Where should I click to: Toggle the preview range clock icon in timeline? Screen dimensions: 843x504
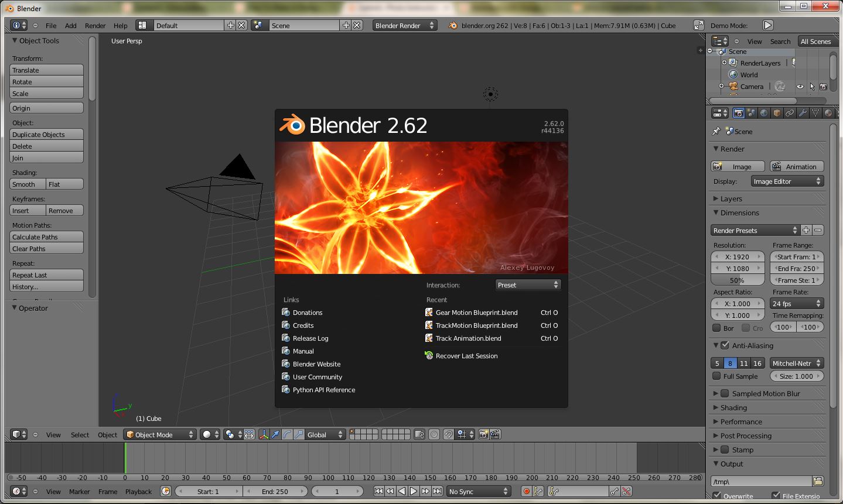pyautogui.click(x=166, y=492)
